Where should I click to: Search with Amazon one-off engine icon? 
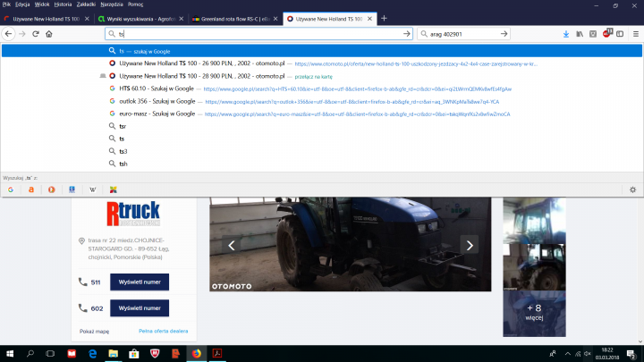(x=31, y=189)
